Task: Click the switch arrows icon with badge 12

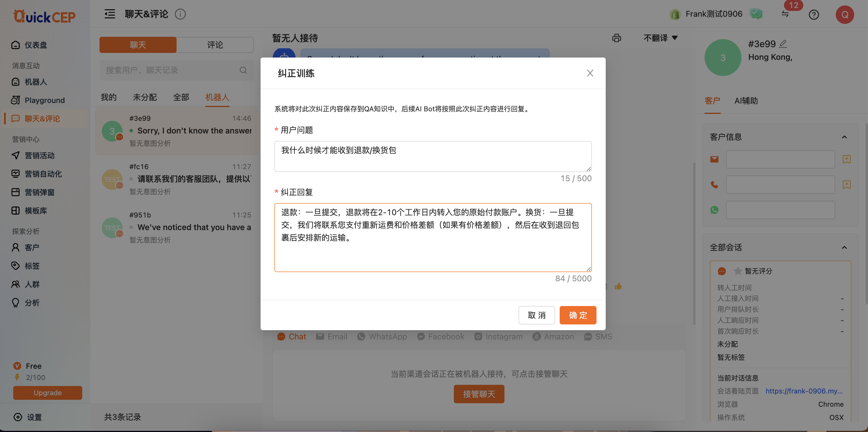Action: 785,14
